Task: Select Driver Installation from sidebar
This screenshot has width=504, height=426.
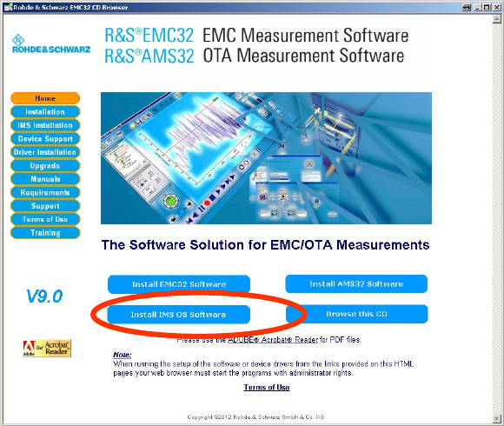Action: coord(45,152)
